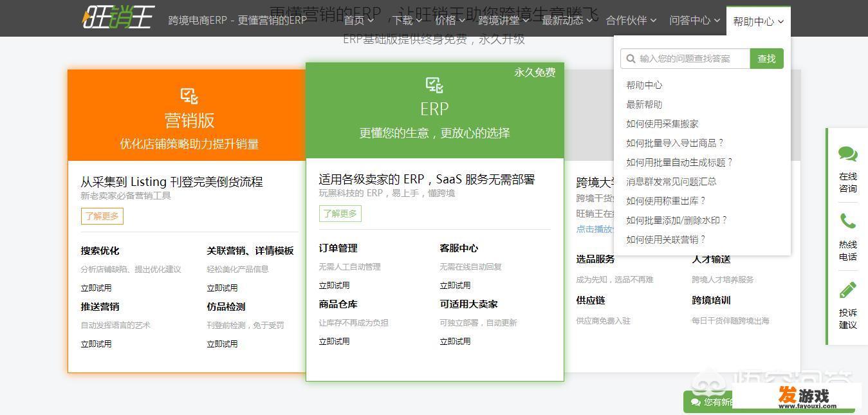Image resolution: width=868 pixels, height=415 pixels.
Task: Click the 点击播放 link in third card
Action: 595,229
